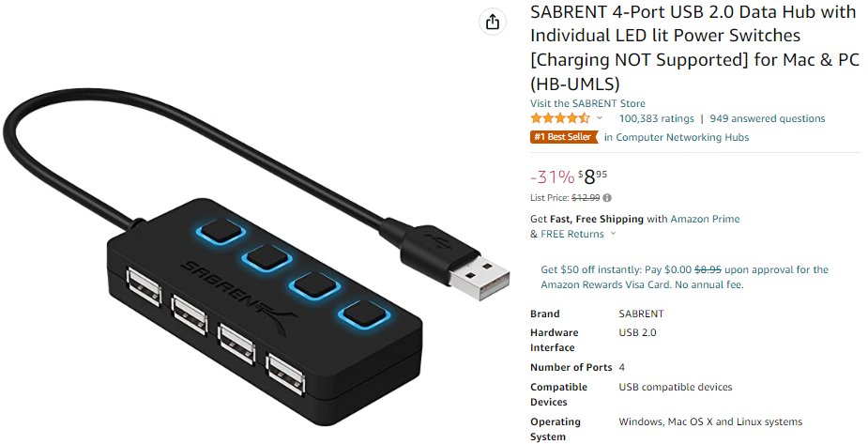Image resolution: width=868 pixels, height=444 pixels.
Task: Click the FREE Returns link
Action: [571, 234]
